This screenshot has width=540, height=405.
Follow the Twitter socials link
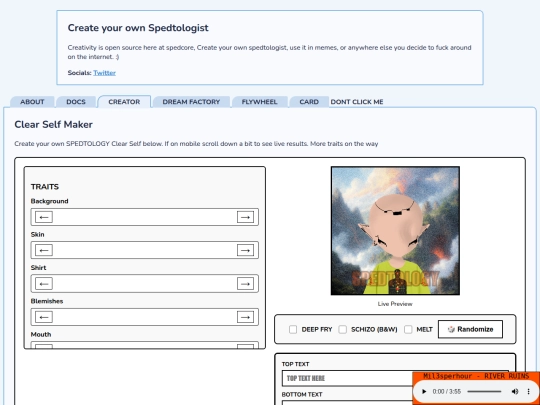[104, 73]
